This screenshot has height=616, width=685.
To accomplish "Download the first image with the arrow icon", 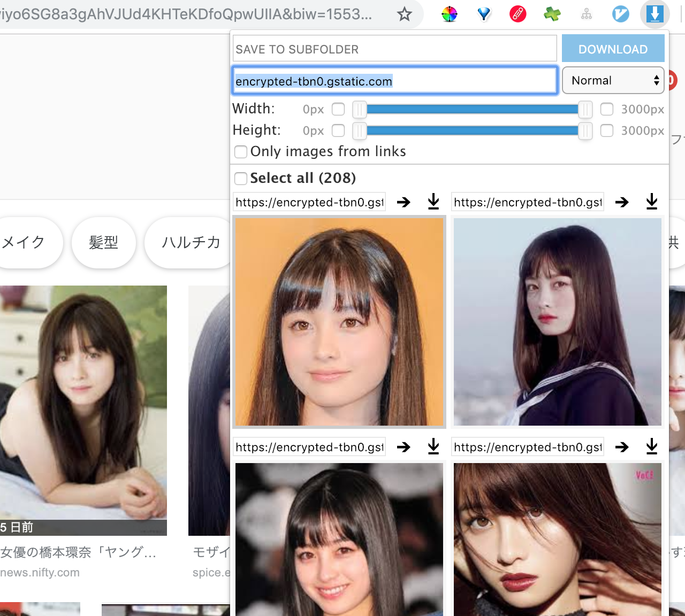I will point(433,202).
